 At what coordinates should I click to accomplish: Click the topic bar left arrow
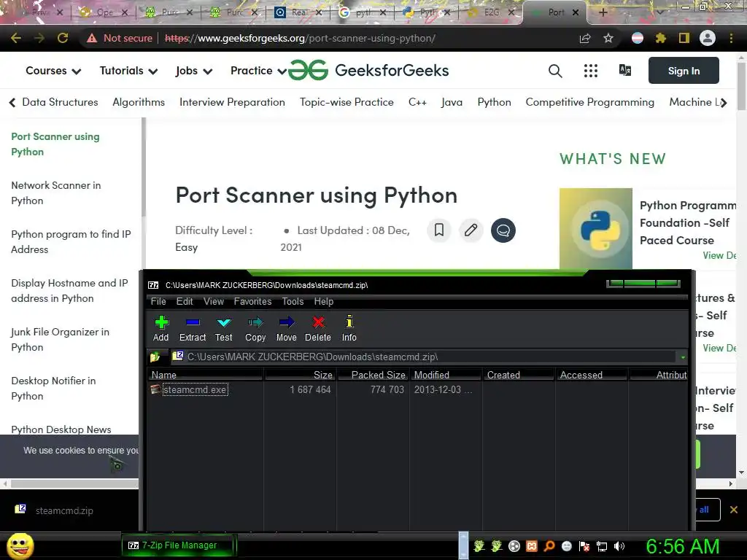12,102
